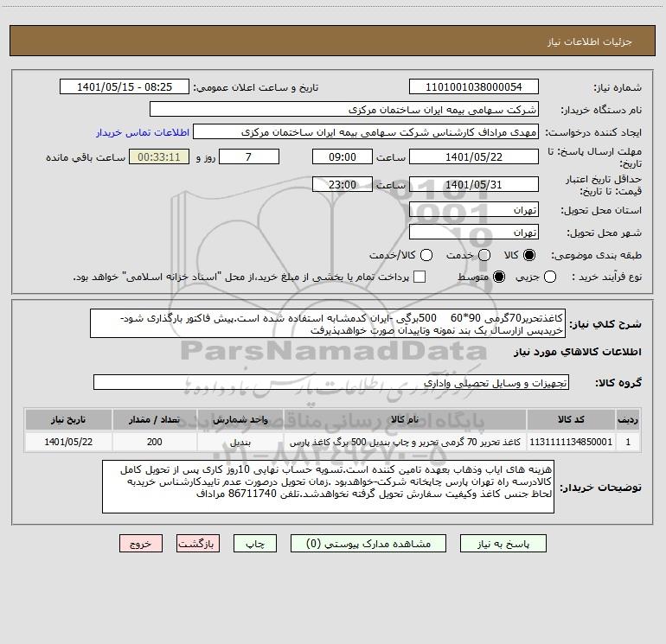Toggle the اسناد خزانه اسلامی payment checkbox
The height and width of the screenshot is (644, 666).
click(419, 277)
